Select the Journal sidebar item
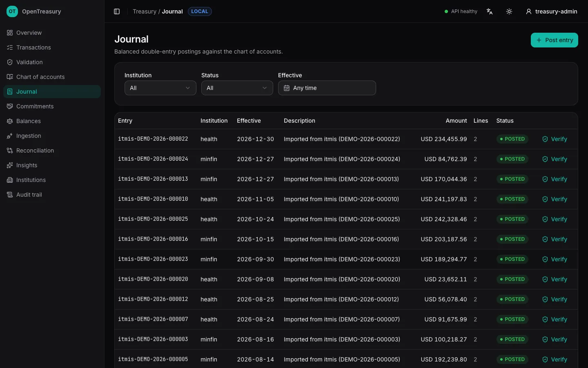The width and height of the screenshot is (588, 368). tap(52, 92)
